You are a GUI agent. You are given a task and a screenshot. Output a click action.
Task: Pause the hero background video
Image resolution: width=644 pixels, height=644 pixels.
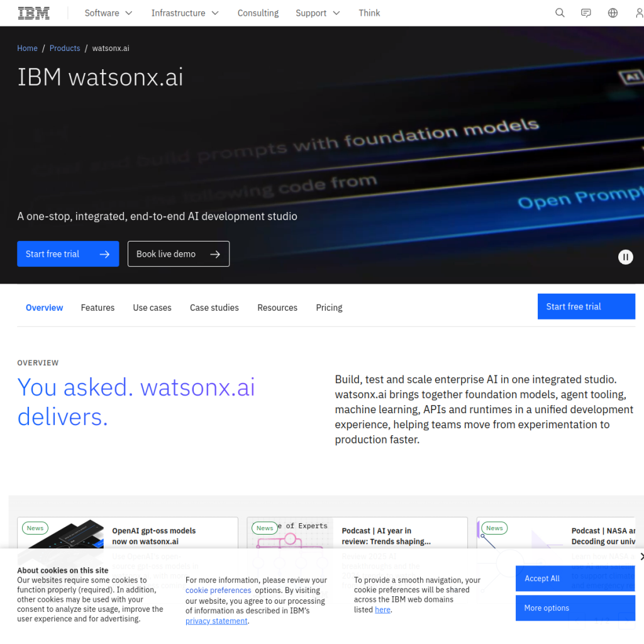coord(626,257)
